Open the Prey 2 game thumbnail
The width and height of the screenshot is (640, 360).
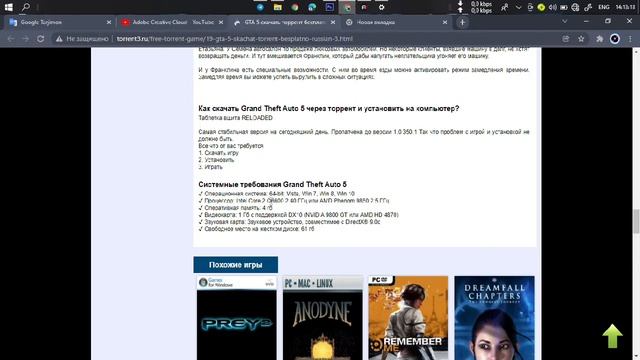pos(237,318)
